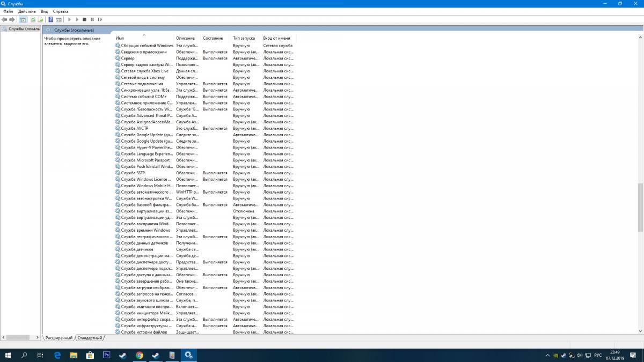
Task: Click the Stop service square icon
Action: [x=84, y=19]
